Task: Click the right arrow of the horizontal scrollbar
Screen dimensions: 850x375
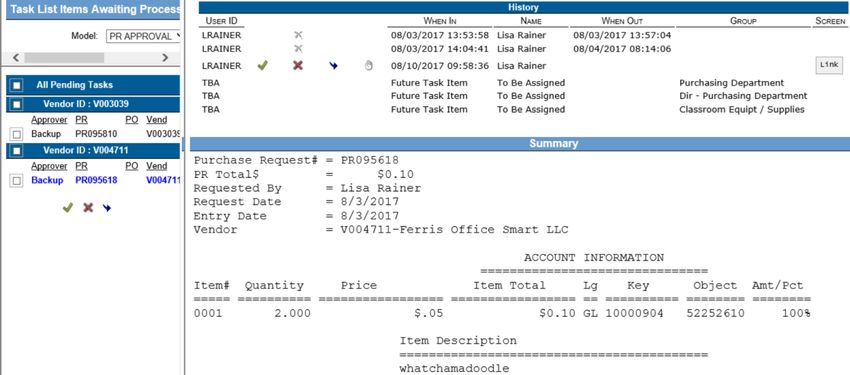Action: (165, 57)
